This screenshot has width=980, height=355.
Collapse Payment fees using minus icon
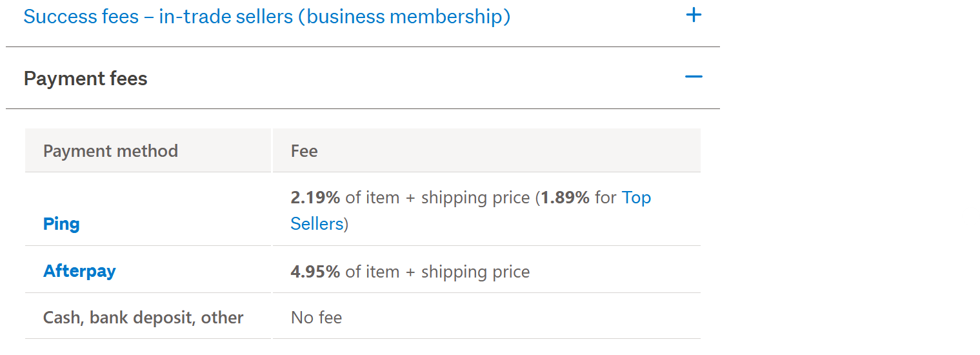694,77
